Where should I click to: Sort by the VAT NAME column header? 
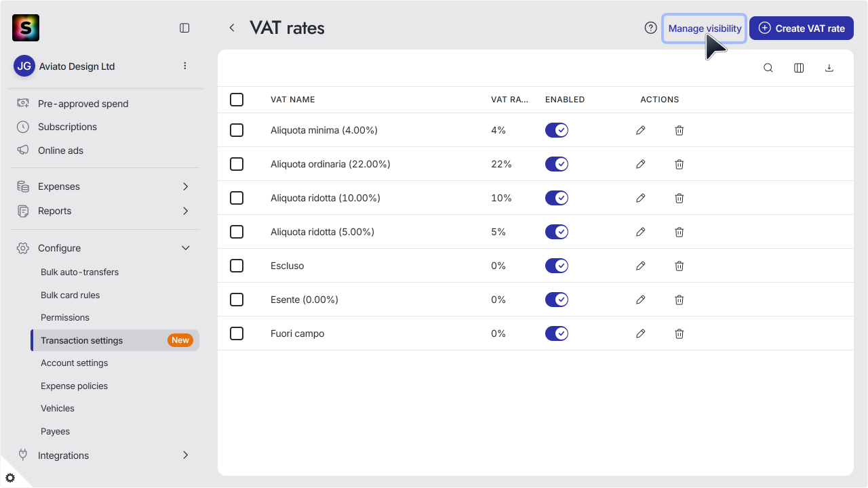tap(292, 100)
